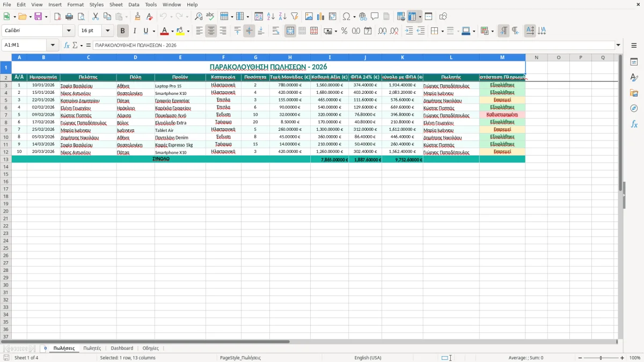Click the Format as Percent icon
Viewport: 644px width, 362px height.
344,31
